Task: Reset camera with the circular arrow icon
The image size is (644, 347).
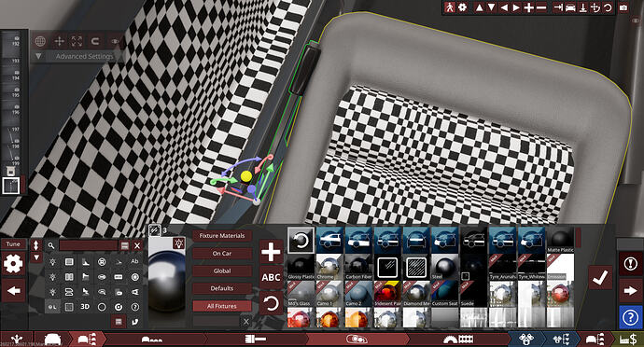Action: coord(608,7)
